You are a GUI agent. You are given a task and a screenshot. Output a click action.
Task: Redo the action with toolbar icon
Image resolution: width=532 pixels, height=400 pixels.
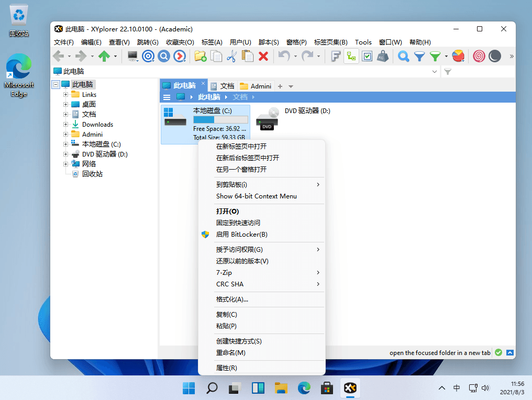tap(307, 56)
